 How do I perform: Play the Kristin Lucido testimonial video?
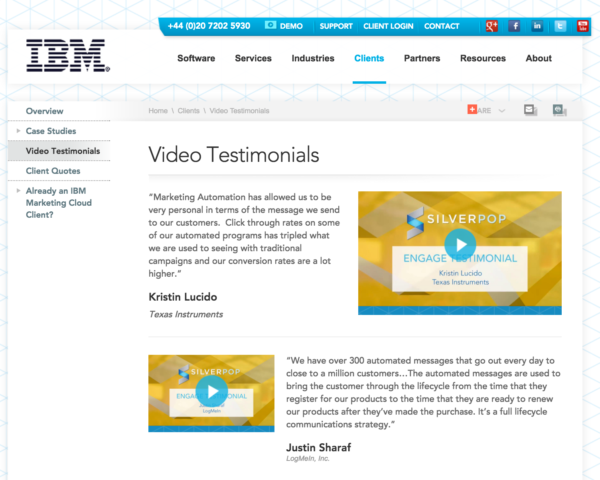460,245
